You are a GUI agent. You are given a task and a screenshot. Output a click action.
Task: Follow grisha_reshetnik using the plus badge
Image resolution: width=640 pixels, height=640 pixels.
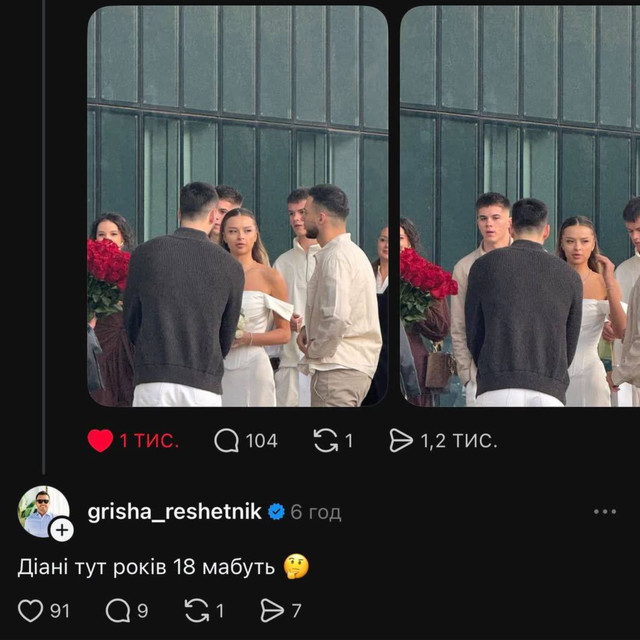click(x=62, y=530)
